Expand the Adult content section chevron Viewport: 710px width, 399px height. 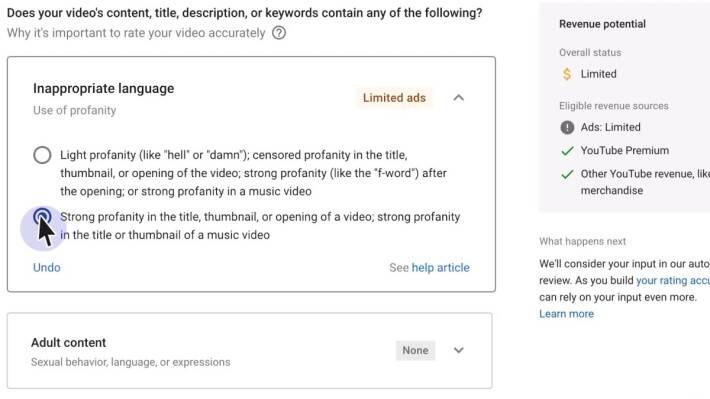[459, 350]
